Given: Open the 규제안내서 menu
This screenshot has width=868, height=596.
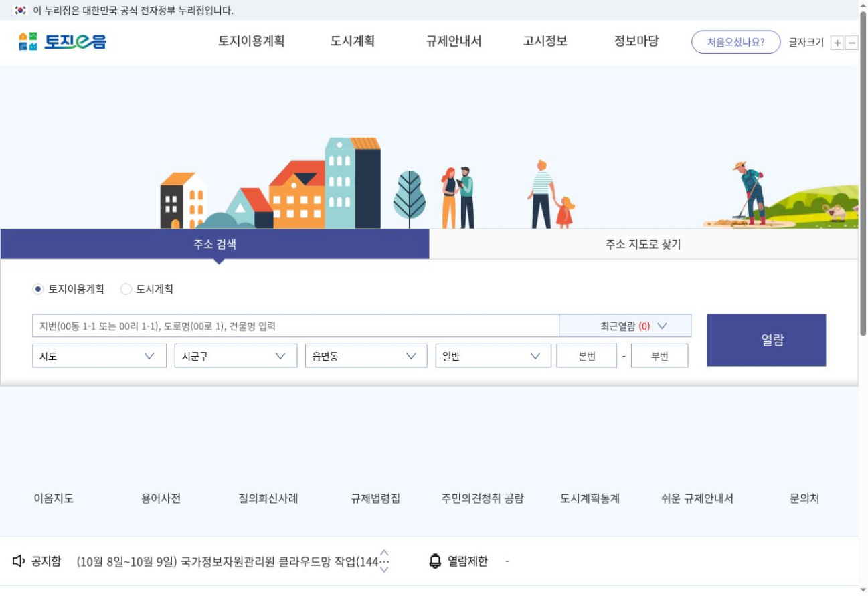Looking at the screenshot, I should click(454, 41).
